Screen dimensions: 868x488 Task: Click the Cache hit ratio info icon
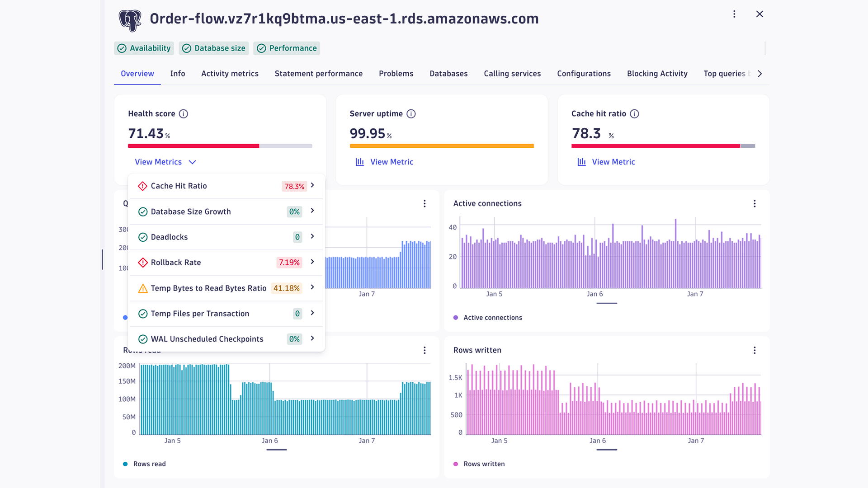634,114
